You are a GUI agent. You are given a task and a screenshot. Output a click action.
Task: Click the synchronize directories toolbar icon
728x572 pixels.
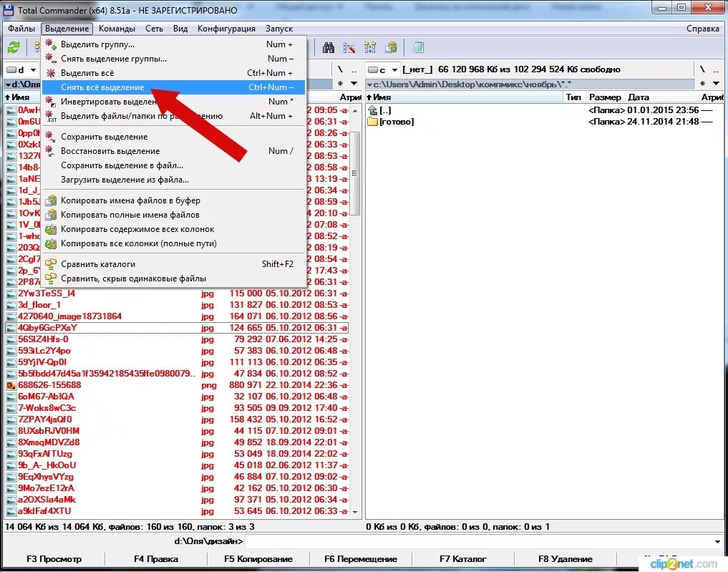click(370, 47)
